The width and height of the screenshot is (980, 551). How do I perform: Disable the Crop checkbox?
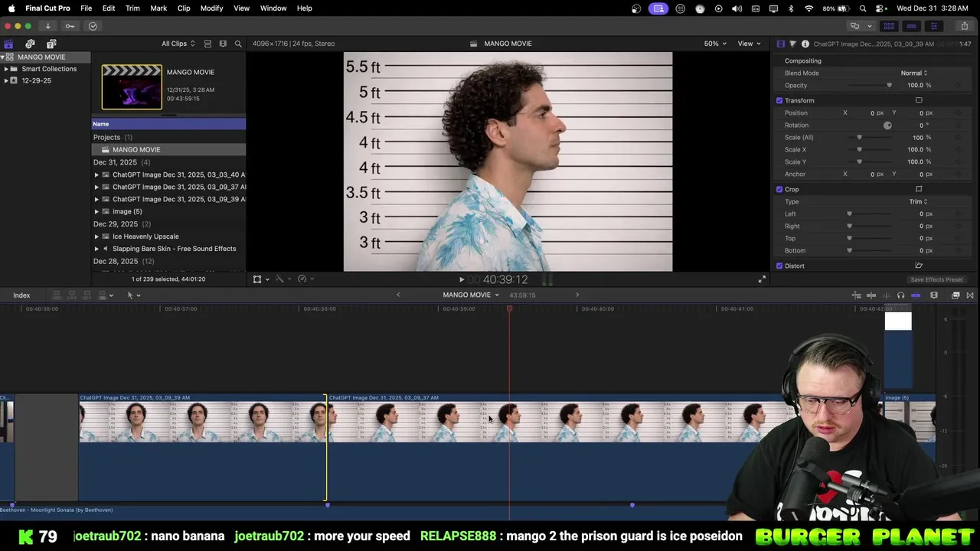tap(779, 189)
